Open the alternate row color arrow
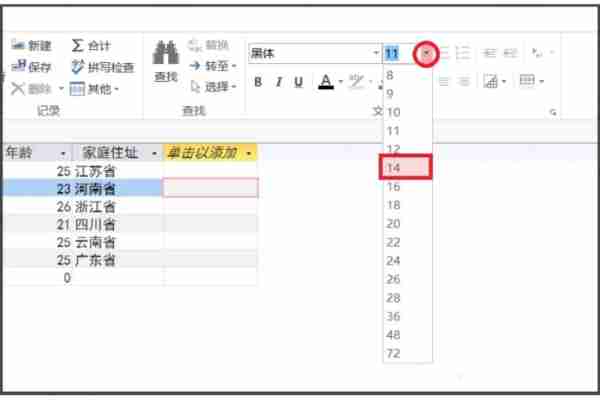 tap(504, 81)
